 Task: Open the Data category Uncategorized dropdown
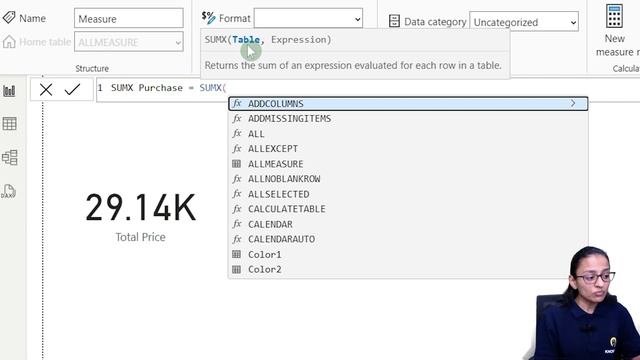point(524,22)
